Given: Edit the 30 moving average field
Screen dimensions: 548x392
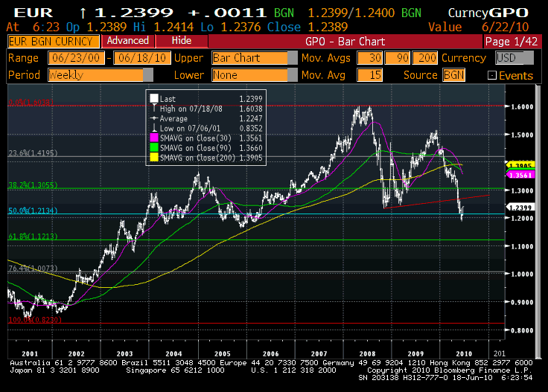Looking at the screenshot, I should coord(370,58).
